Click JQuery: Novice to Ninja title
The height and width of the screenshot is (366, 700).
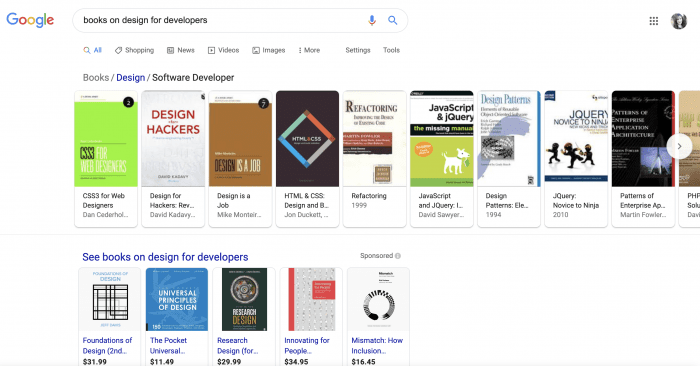[x=576, y=200]
